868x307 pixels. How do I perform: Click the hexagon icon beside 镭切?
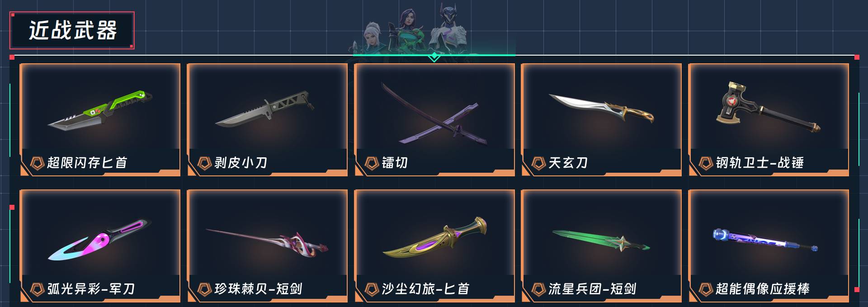[x=372, y=163]
